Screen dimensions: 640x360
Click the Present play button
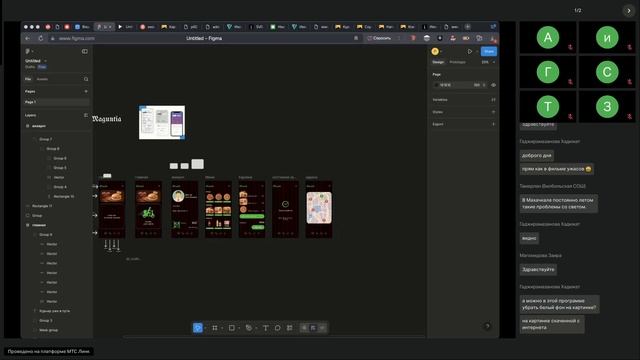pos(470,51)
